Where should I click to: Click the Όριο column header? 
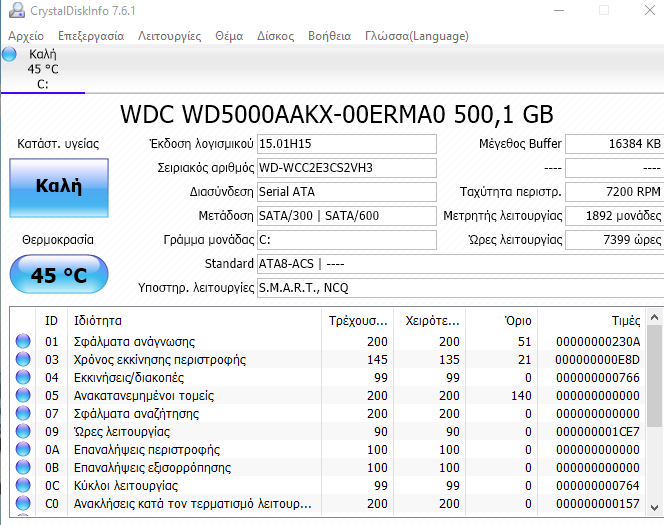[x=502, y=321]
